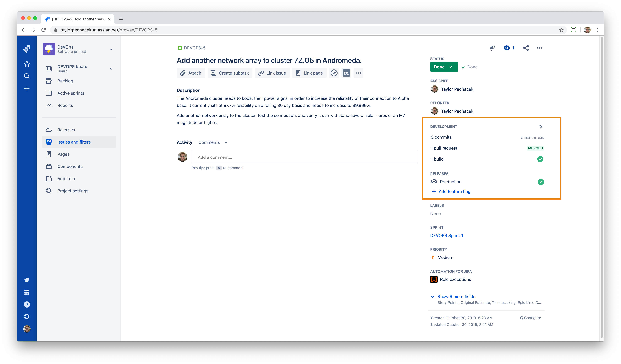The height and width of the screenshot is (364, 621).
Task: Click the InVision icon in issue toolbar
Action: pyautogui.click(x=346, y=73)
